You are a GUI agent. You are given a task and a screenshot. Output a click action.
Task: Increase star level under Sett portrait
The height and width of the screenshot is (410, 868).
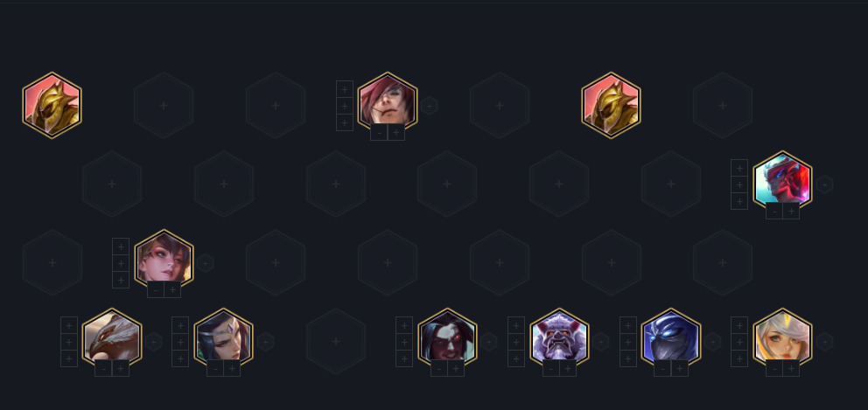pyautogui.click(x=395, y=133)
